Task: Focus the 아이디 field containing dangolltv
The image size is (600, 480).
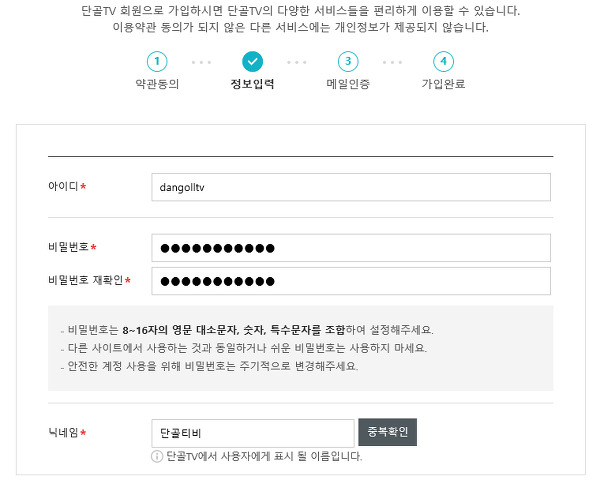Action: pyautogui.click(x=350, y=187)
